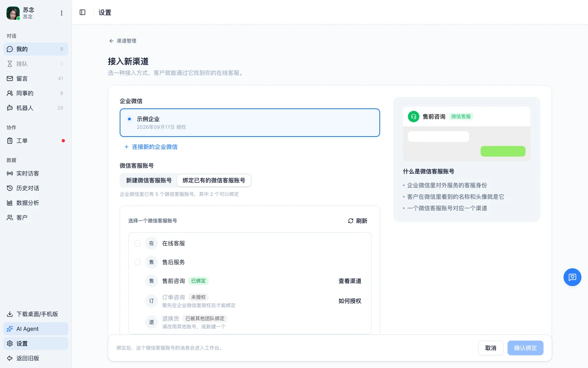Open 历史对话 clock icon

(10, 188)
